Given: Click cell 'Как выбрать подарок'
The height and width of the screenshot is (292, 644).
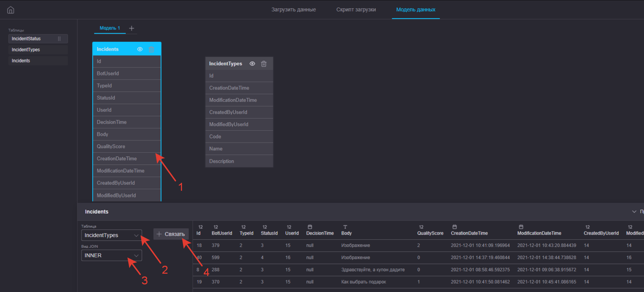Looking at the screenshot, I should point(364,282).
